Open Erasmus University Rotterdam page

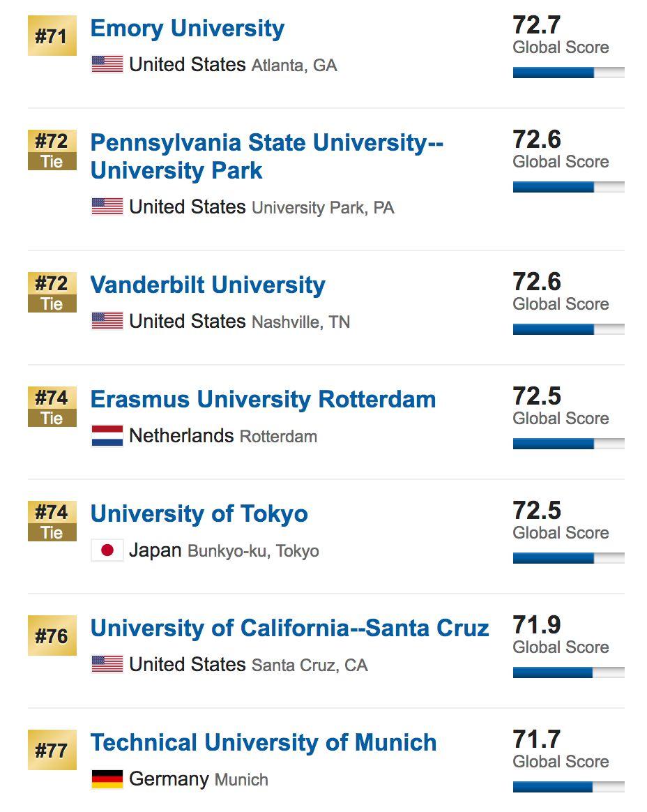[263, 400]
